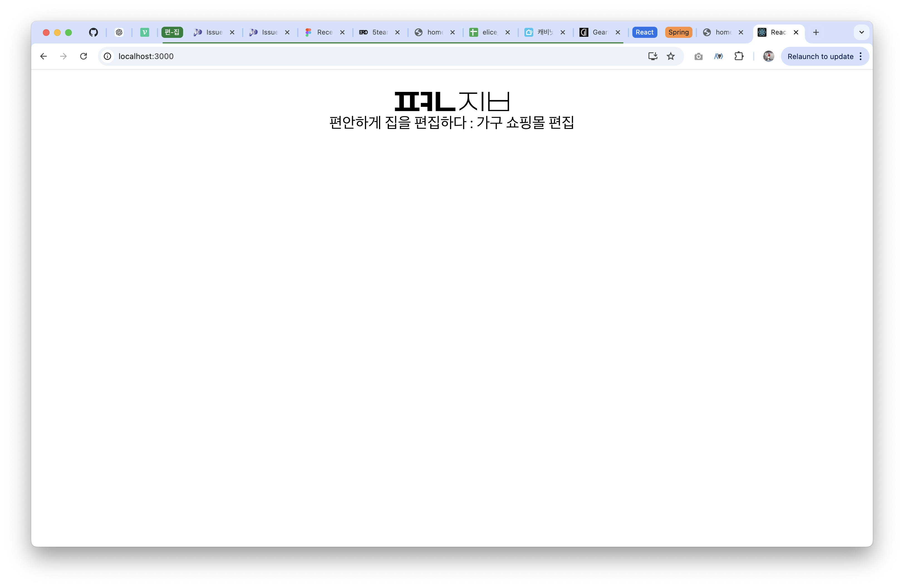Expand the orange Spring tab group
Screen dimensions: 904x588
[678, 32]
